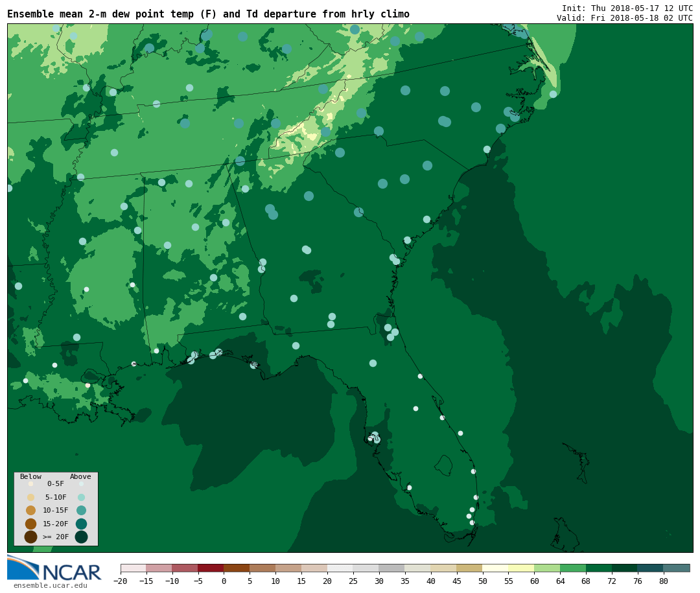The width and height of the screenshot is (700, 593).
Task: Click the colorbar label 64
Action: tap(560, 581)
